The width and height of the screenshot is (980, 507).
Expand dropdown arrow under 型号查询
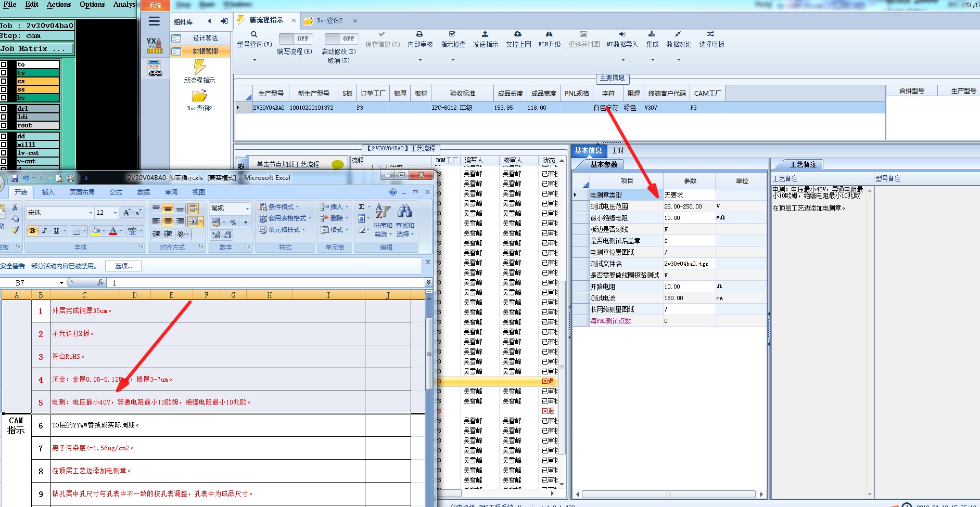coord(254,60)
